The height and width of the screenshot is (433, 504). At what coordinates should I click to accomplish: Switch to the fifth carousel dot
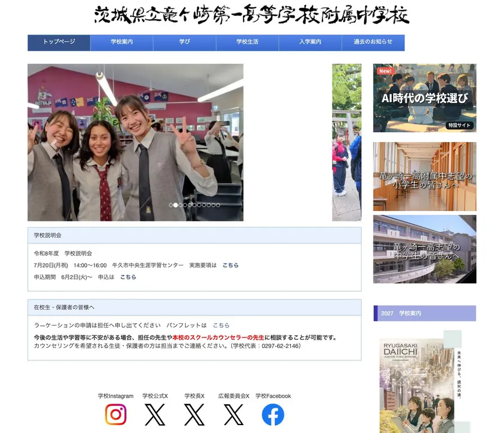pyautogui.click(x=190, y=205)
